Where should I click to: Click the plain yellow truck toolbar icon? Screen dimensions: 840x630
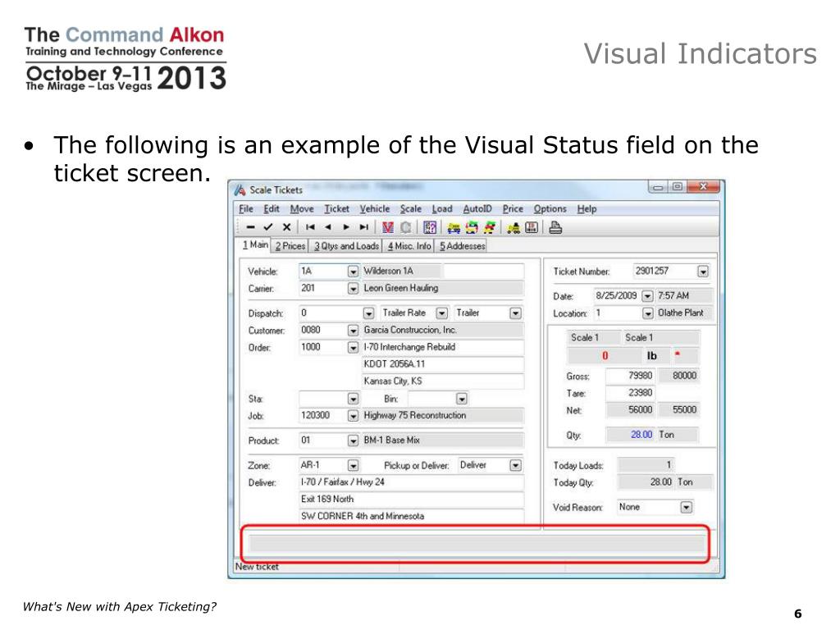(454, 228)
